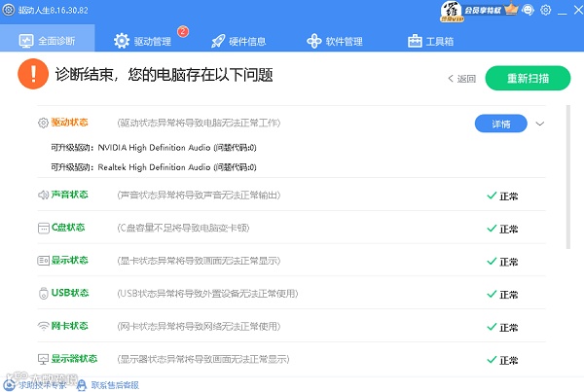584x392 pixels.
Task: Click the 声音状态 speaker icon
Action: tap(43, 195)
